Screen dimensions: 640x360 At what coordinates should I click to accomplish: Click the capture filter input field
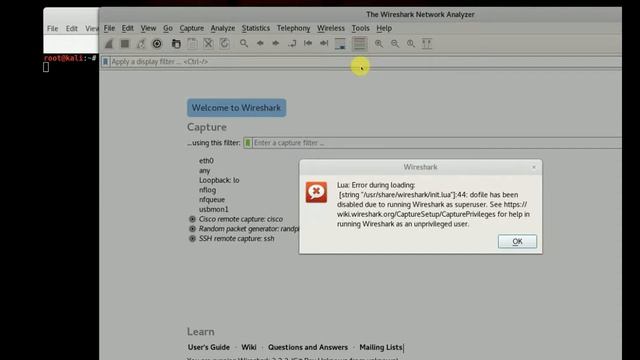pyautogui.click(x=437, y=143)
